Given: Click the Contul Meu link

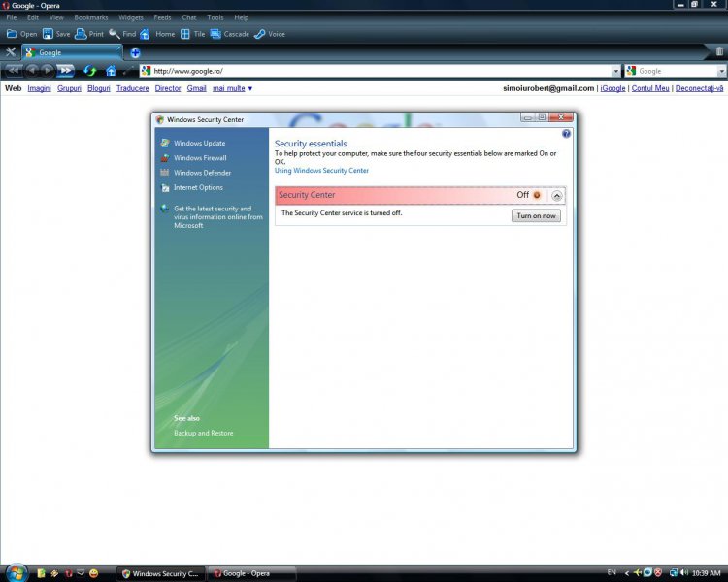Looking at the screenshot, I should click(x=650, y=88).
